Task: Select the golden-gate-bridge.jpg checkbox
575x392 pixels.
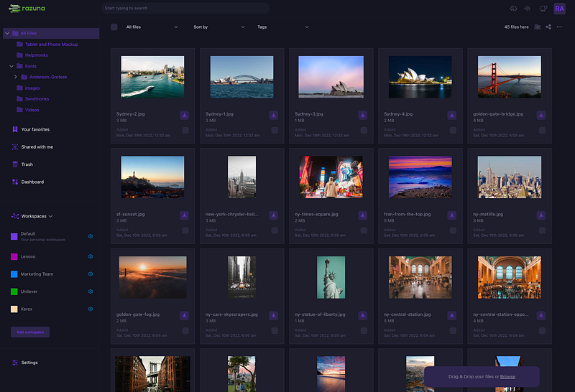Action: click(543, 131)
